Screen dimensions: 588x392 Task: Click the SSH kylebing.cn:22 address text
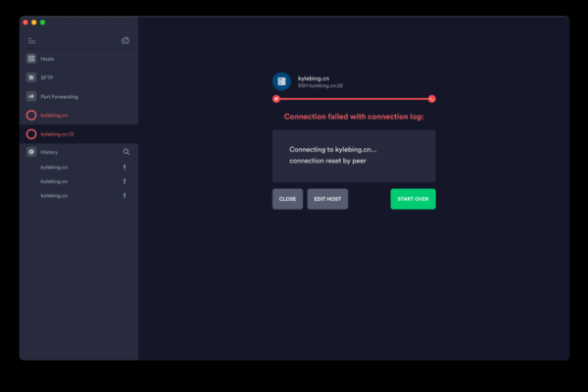coord(320,86)
